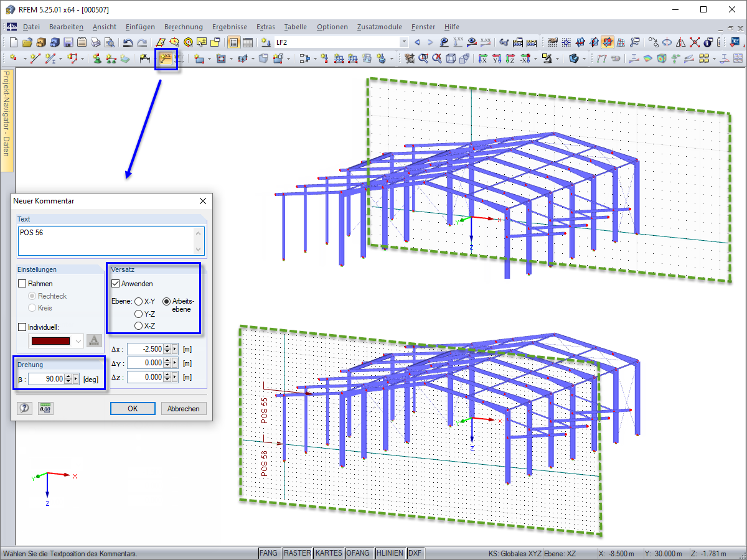
Task: Save the model with floppy disk icon
Action: [68, 42]
